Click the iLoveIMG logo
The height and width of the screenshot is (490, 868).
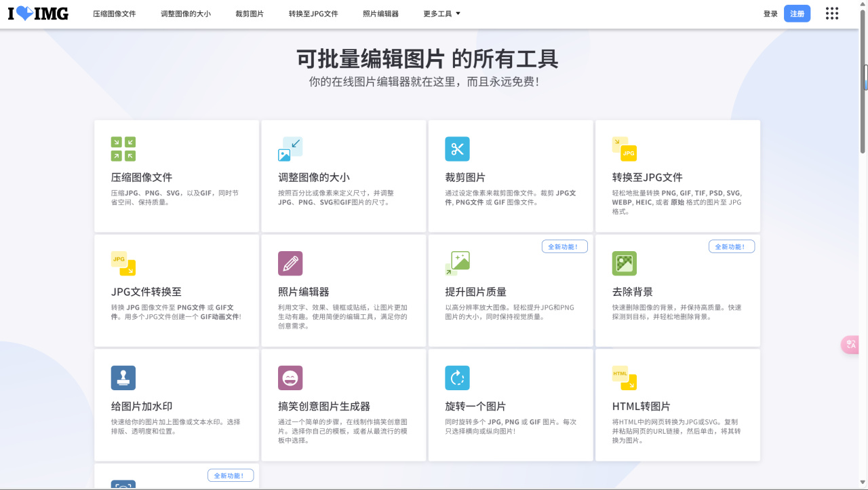pos(38,14)
